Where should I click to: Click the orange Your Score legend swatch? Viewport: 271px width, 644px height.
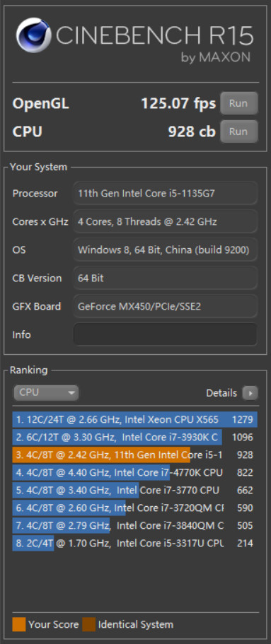click(19, 624)
